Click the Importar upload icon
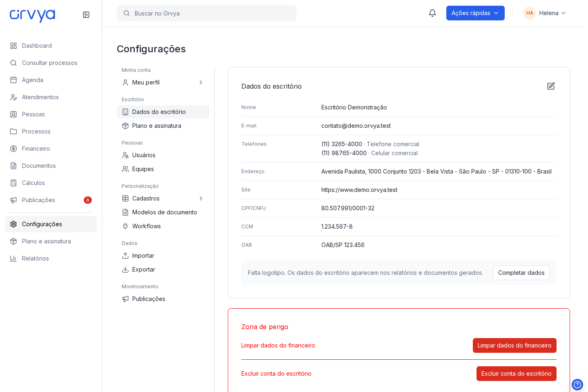Viewport: 588px width, 392px height. (x=125, y=256)
